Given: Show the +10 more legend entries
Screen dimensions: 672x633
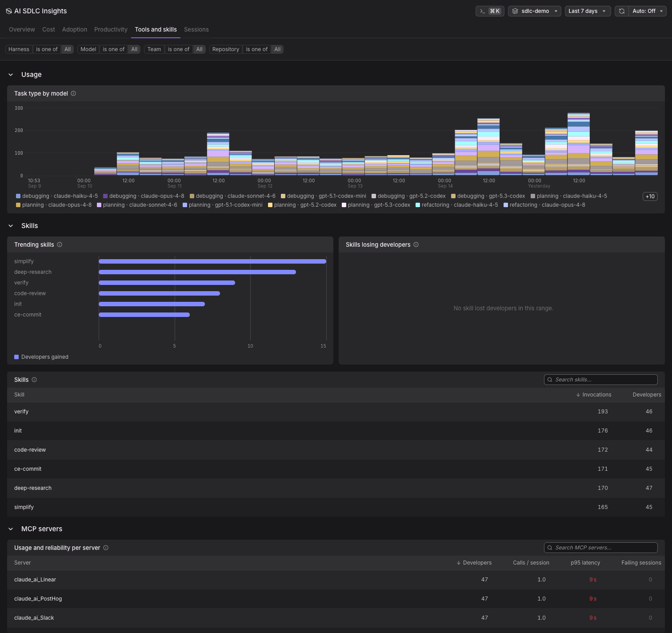Looking at the screenshot, I should point(650,196).
